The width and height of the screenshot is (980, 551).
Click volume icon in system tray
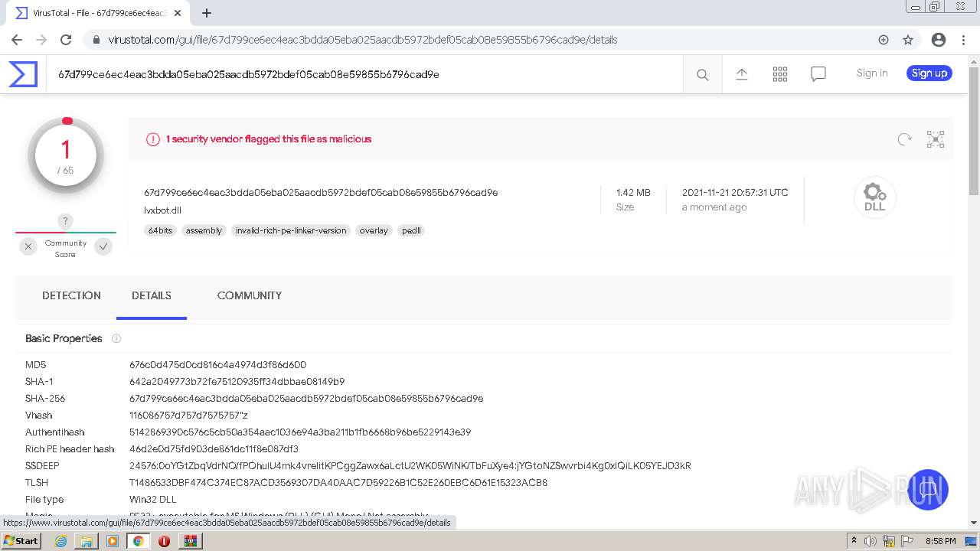[871, 541]
